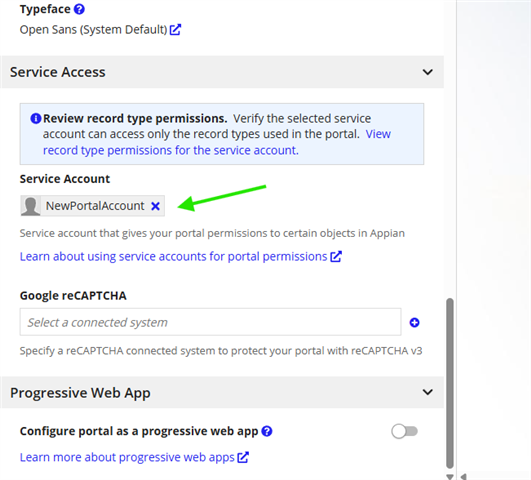Click the external link icon after progressive web apps

pyautogui.click(x=243, y=457)
